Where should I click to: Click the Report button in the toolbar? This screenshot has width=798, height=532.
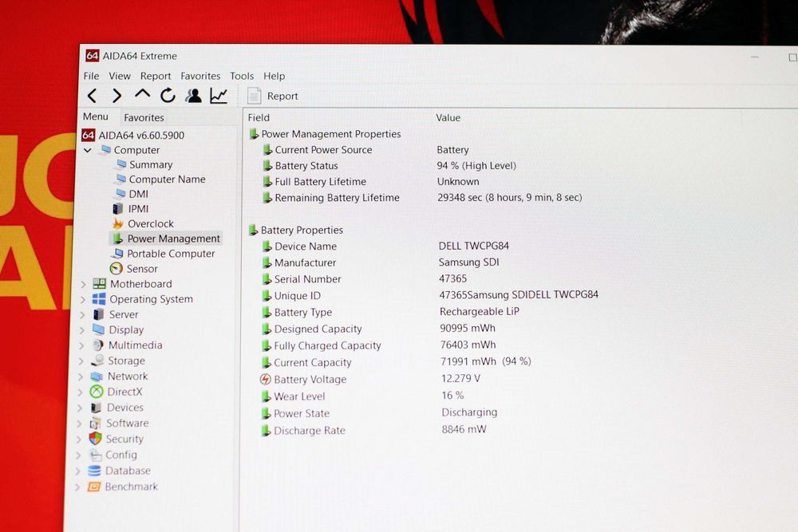pyautogui.click(x=272, y=96)
